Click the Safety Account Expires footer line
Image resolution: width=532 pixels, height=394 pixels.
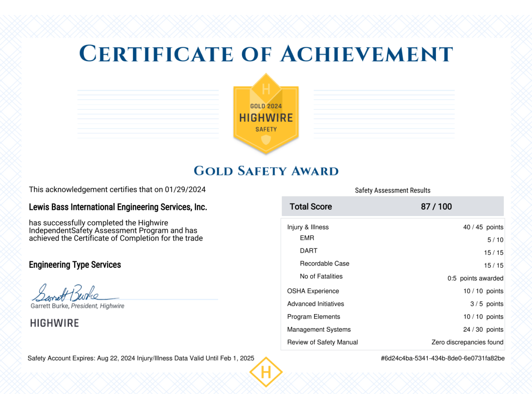click(x=141, y=358)
